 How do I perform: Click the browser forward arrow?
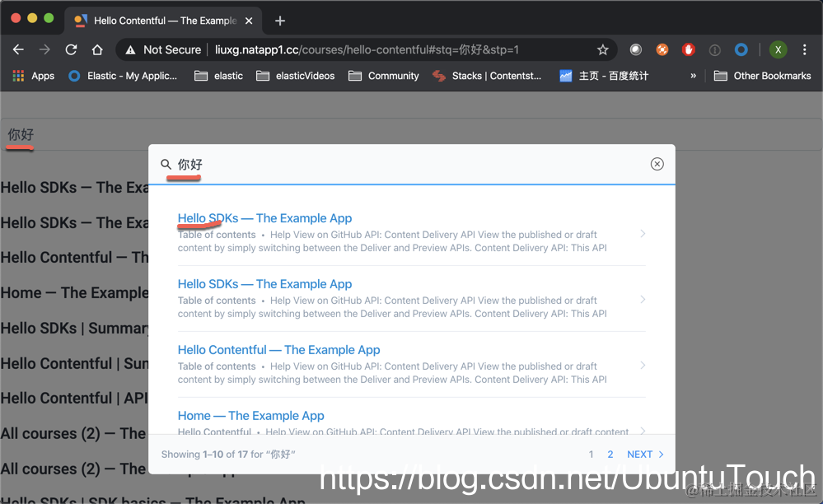44,49
